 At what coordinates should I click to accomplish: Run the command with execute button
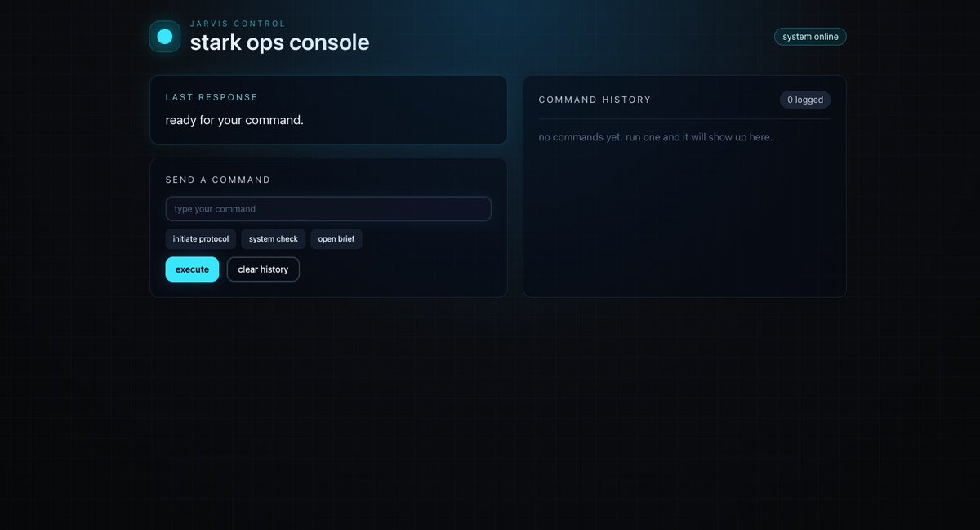192,269
